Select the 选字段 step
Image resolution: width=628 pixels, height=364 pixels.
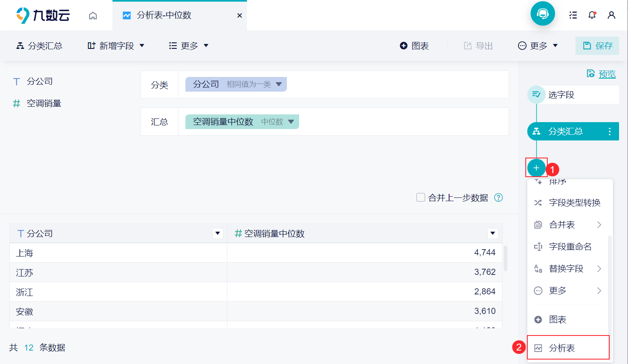[573, 94]
